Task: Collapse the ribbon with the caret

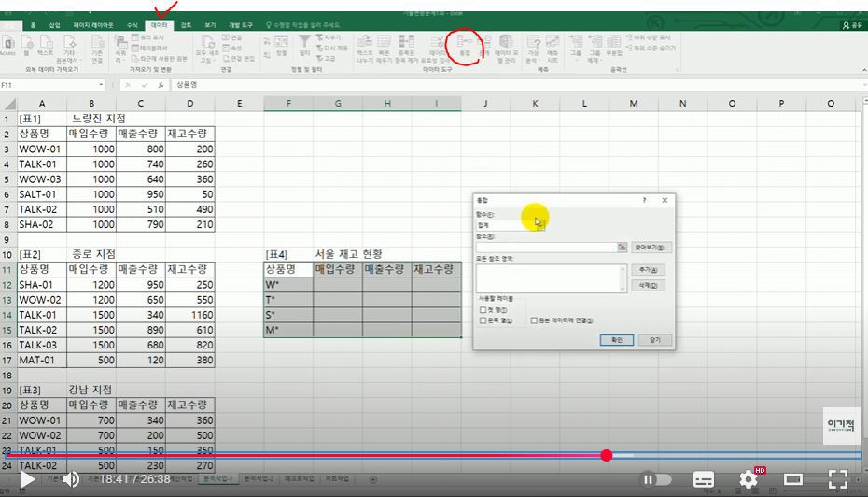Action: [x=864, y=70]
